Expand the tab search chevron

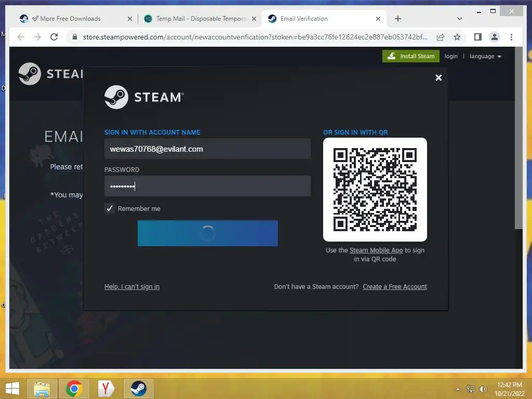tap(459, 19)
